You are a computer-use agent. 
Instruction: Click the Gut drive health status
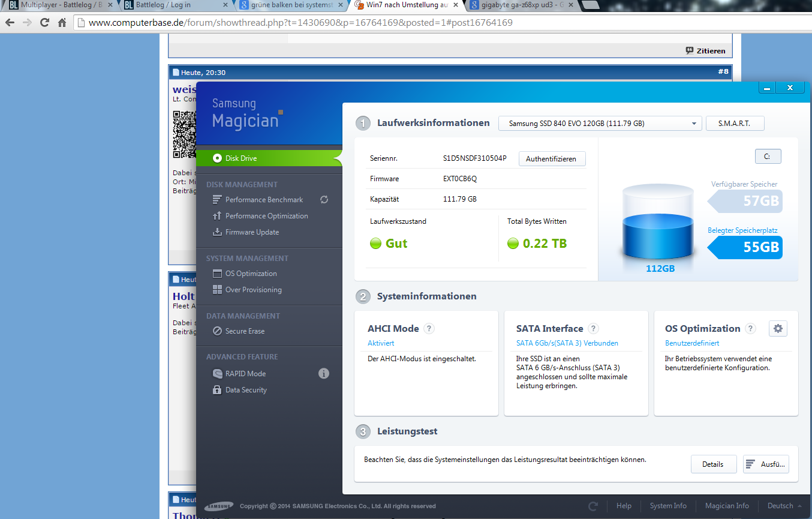click(396, 244)
